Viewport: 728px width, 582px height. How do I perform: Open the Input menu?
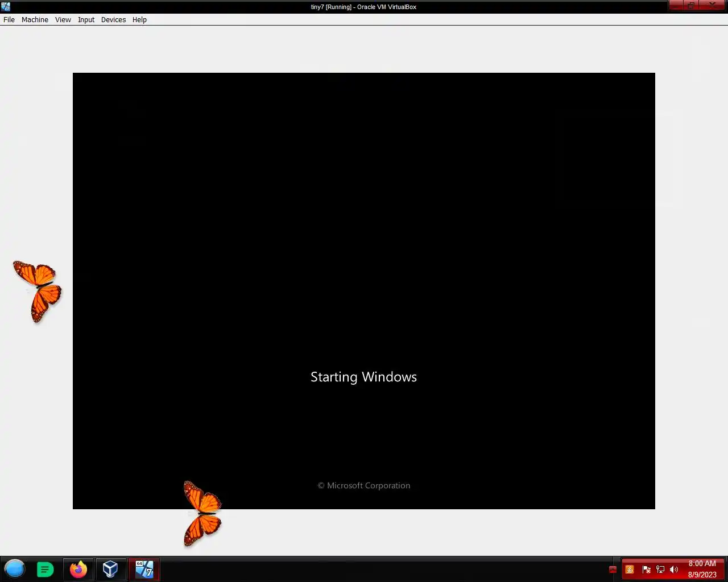[x=86, y=19]
